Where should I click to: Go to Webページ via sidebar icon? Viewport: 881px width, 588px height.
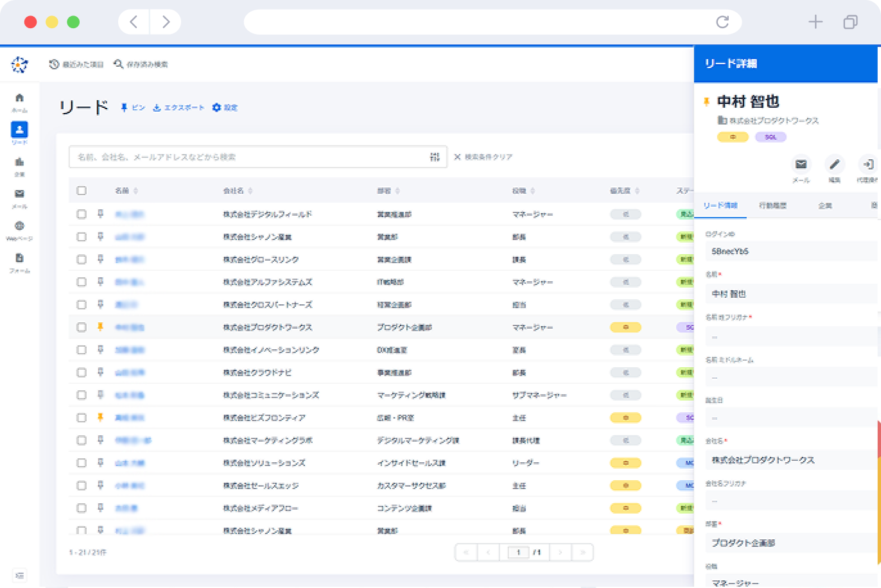tap(19, 226)
